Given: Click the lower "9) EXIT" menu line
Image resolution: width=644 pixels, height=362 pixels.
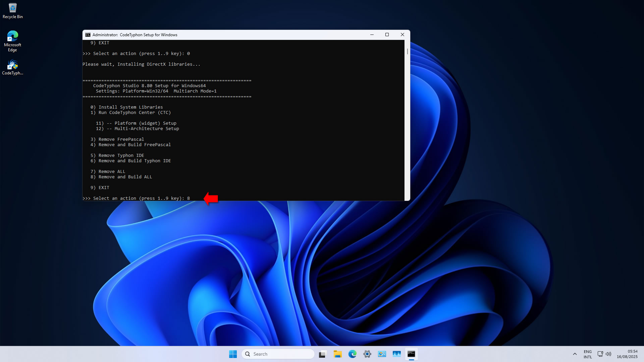Looking at the screenshot, I should [100, 188].
